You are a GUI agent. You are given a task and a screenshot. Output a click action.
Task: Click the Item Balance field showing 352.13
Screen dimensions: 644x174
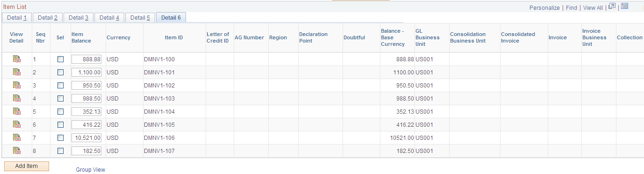pos(86,112)
